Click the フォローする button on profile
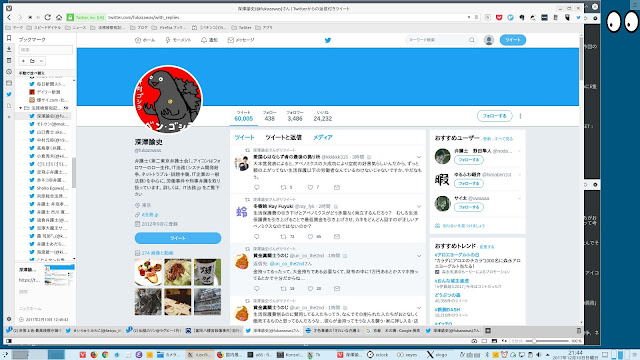 [494, 116]
